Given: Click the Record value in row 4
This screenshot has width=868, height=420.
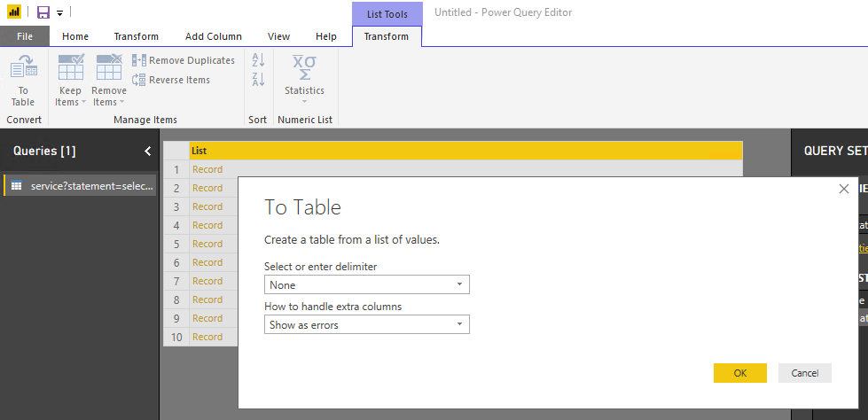Looking at the screenshot, I should coord(207,225).
